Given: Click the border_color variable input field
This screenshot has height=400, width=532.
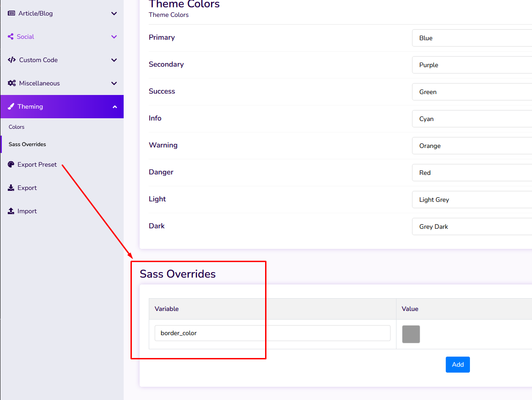Looking at the screenshot, I should [272, 333].
